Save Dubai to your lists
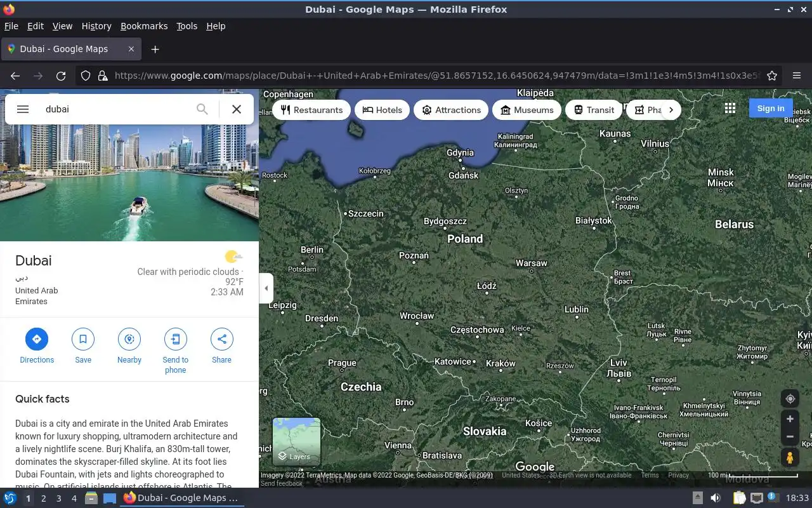 [83, 345]
